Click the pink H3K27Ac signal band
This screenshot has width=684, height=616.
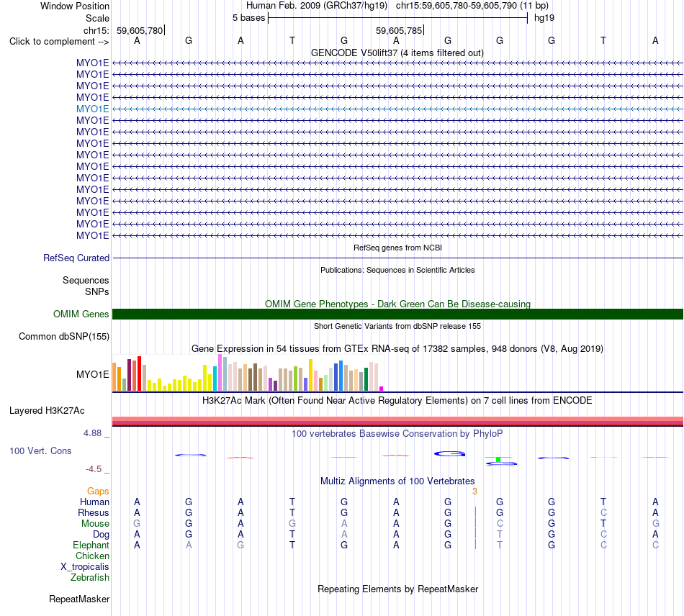pyautogui.click(x=397, y=421)
